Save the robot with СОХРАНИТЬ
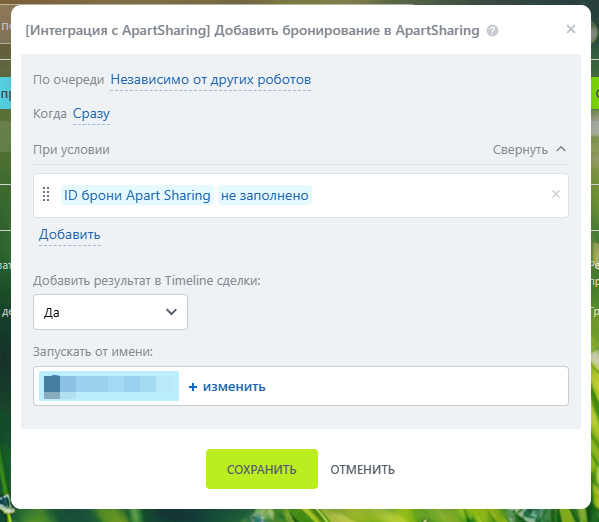Screen dimensions: 599x522 tap(262, 469)
